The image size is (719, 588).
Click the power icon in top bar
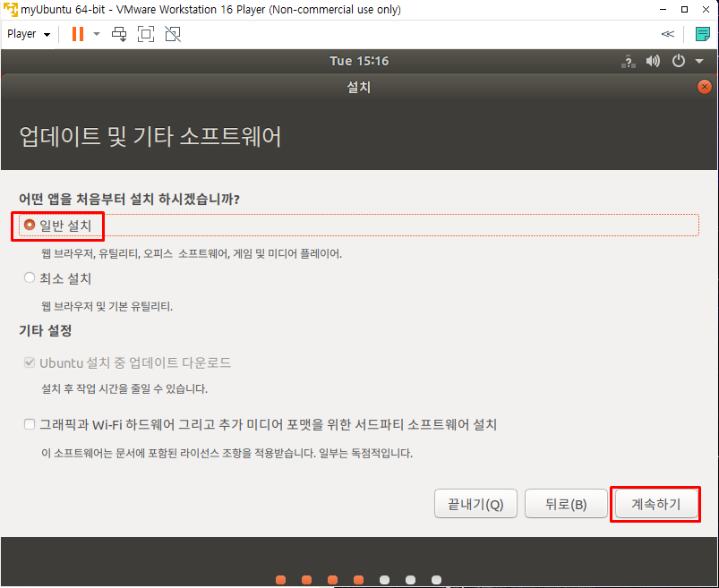678,61
